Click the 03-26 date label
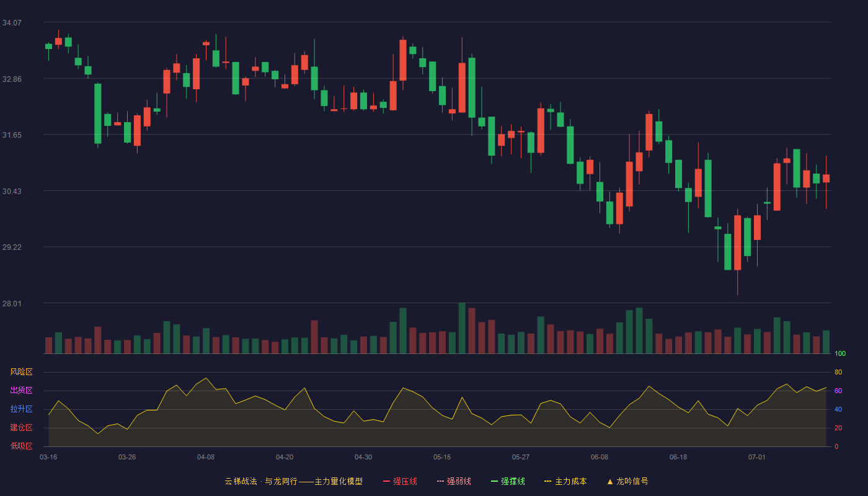868x496 pixels. [127, 457]
